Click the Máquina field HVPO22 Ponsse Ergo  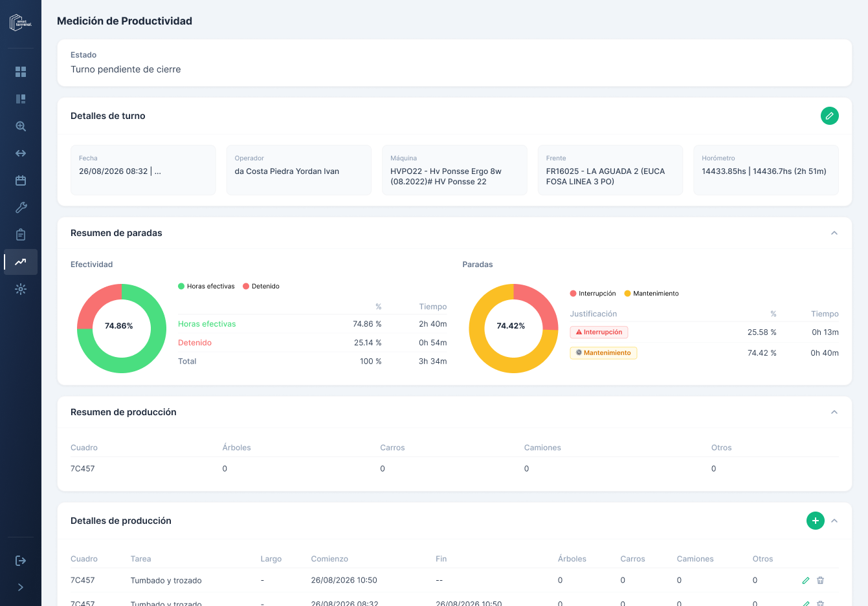454,170
